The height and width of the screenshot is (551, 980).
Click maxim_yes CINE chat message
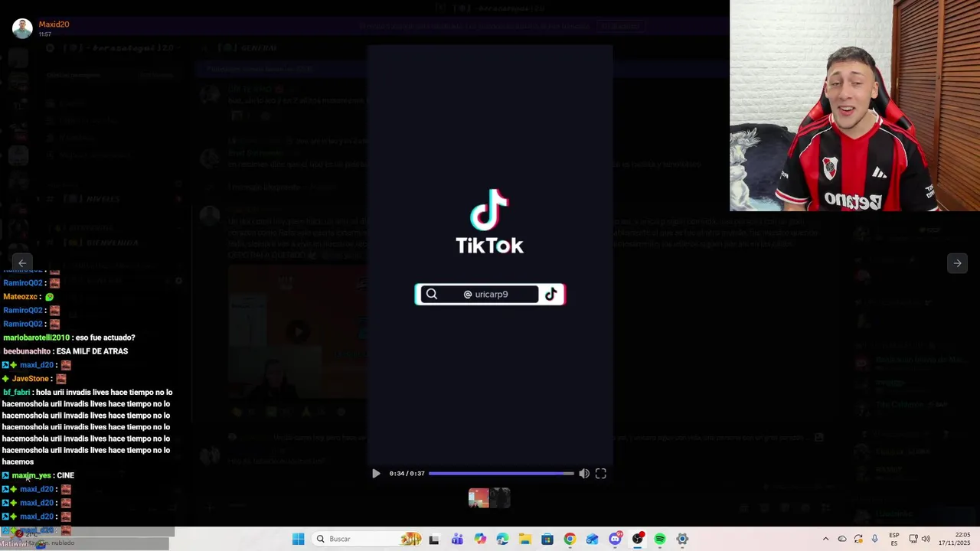(x=38, y=475)
